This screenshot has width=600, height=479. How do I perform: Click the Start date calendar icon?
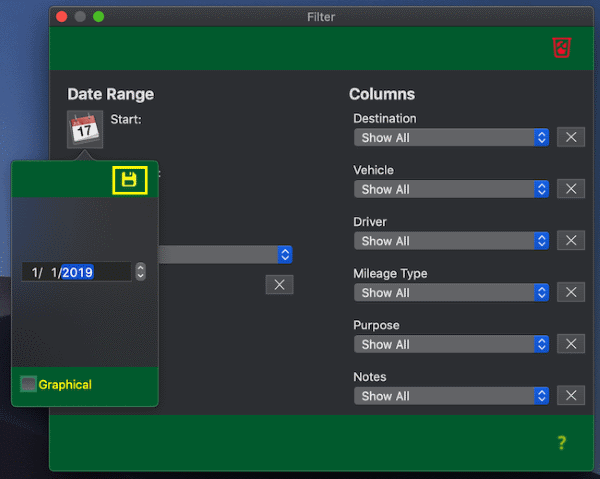click(84, 130)
